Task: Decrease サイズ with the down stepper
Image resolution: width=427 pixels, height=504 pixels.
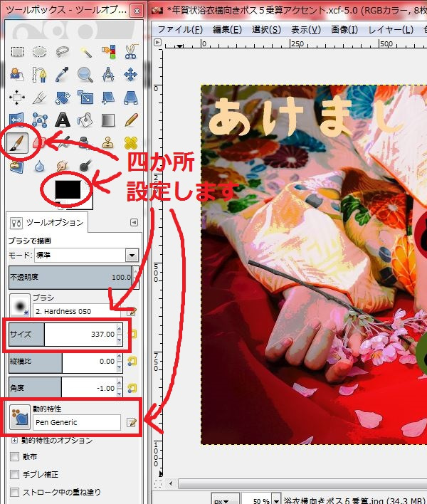Action: tap(120, 340)
